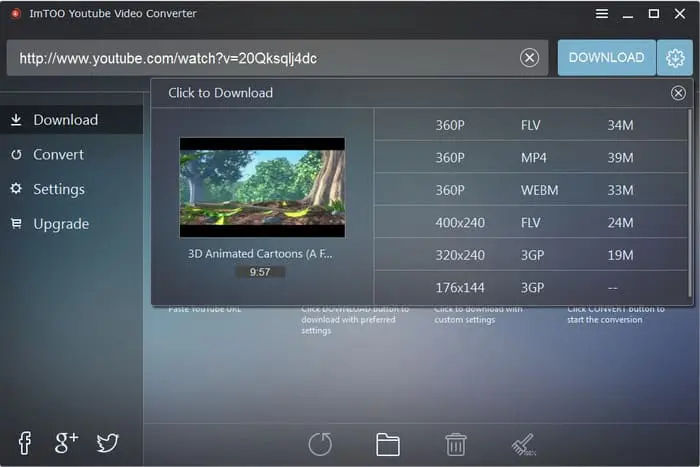Clear the YouTube URL field
This screenshot has height=467, width=700.
(529, 58)
